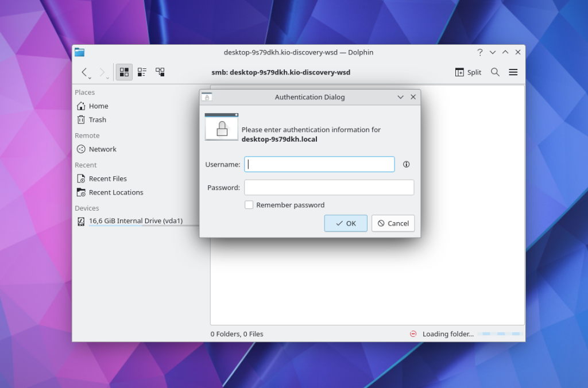
Task: Stop loading folder with red stop icon
Action: (413, 333)
